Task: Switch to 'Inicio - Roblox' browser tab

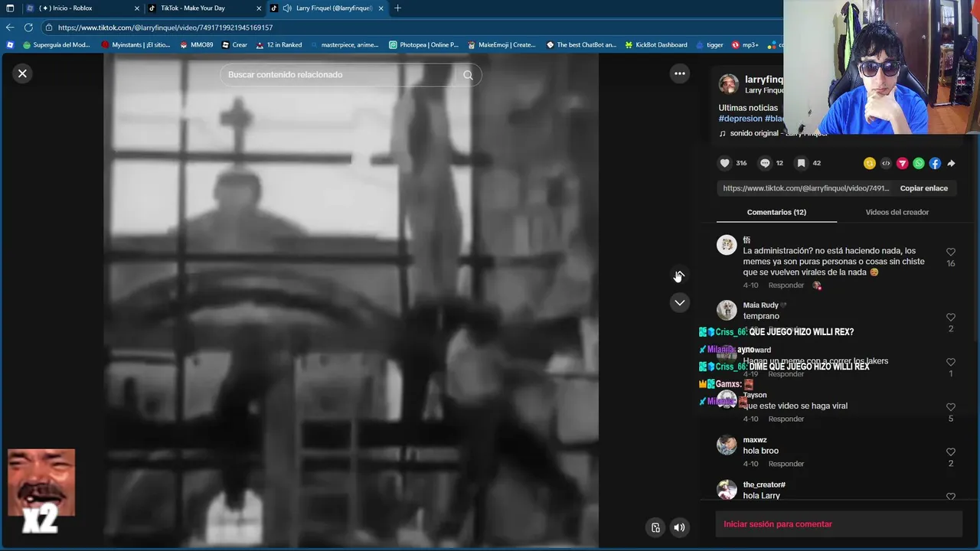Action: click(79, 8)
